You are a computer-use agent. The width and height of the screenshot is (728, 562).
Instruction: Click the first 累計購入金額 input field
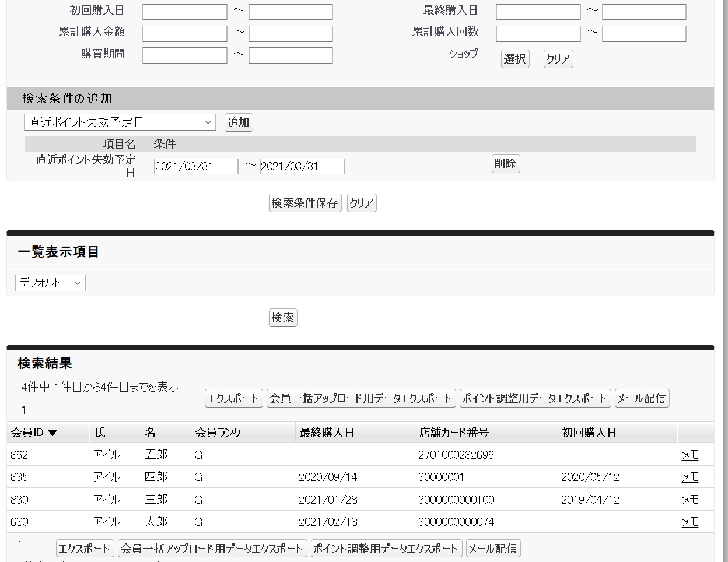(x=184, y=33)
